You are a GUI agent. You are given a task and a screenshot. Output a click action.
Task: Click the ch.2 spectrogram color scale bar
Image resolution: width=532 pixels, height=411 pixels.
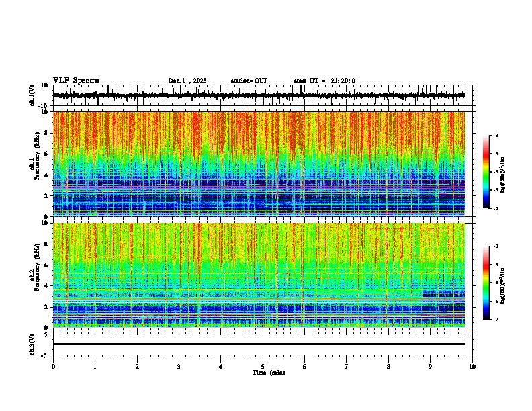click(486, 283)
